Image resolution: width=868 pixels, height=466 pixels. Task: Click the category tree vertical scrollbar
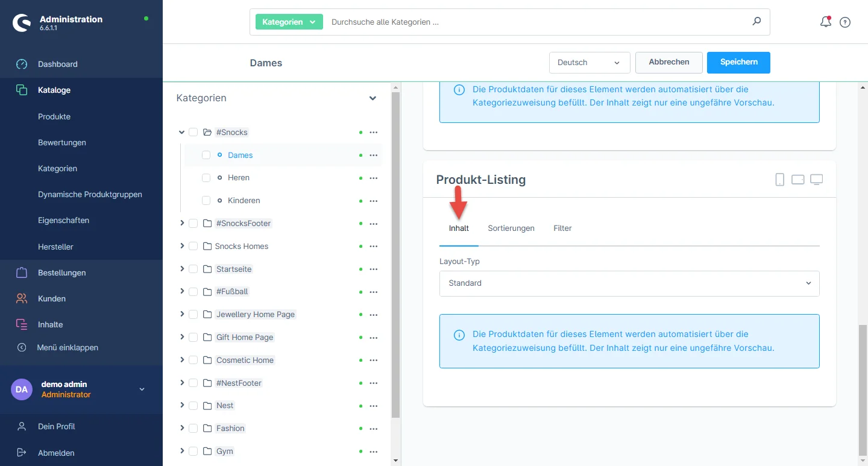pos(395,253)
